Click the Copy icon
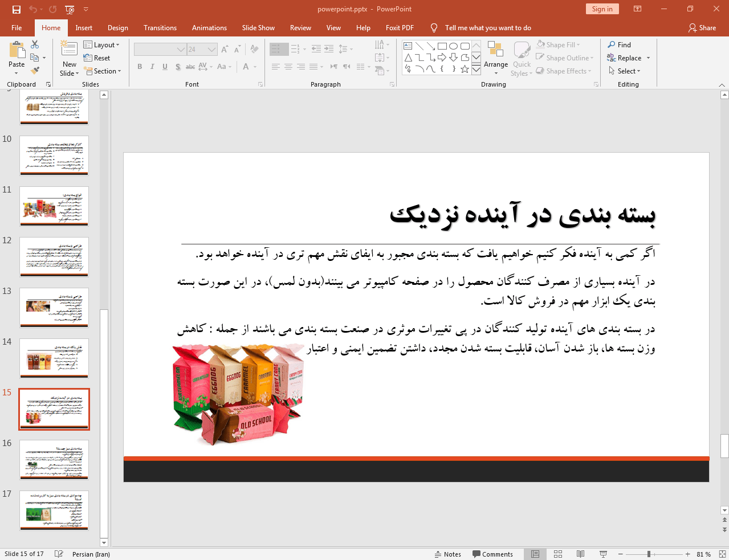729x560 pixels. click(35, 58)
